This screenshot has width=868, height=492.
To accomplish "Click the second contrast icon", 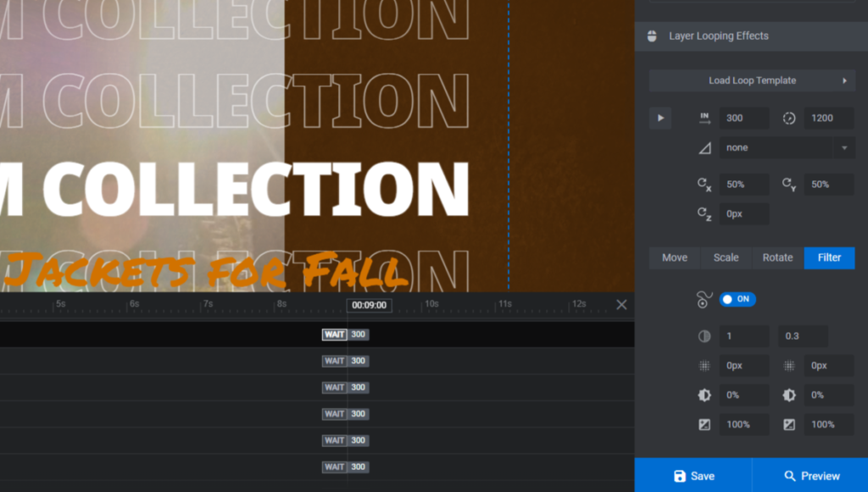I will pyautogui.click(x=789, y=424).
